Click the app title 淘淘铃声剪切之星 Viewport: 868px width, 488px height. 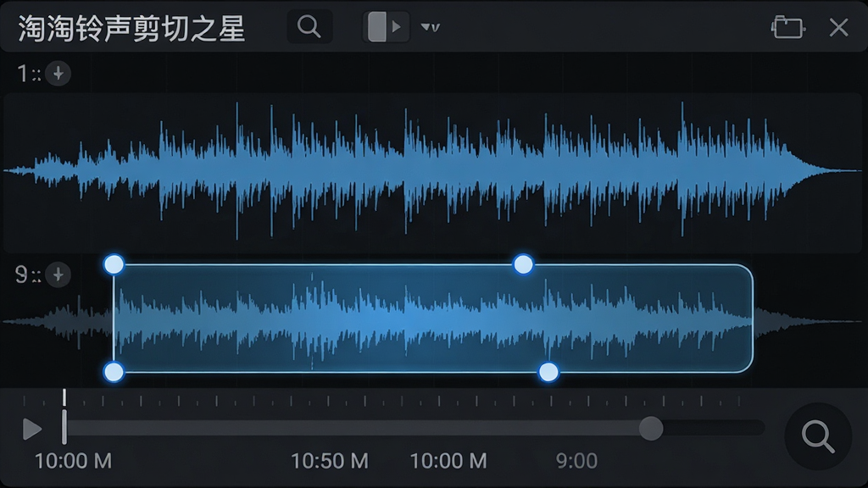pos(131,28)
